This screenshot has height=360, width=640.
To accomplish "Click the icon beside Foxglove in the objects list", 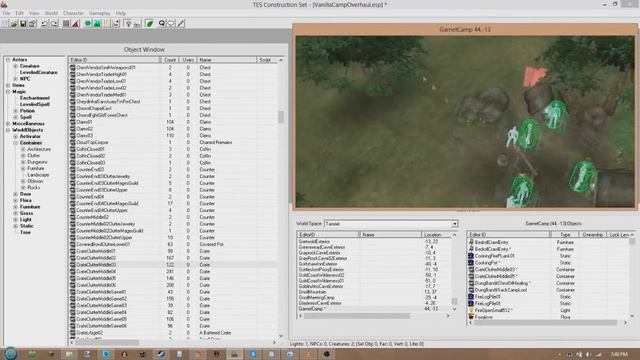I will point(471,317).
